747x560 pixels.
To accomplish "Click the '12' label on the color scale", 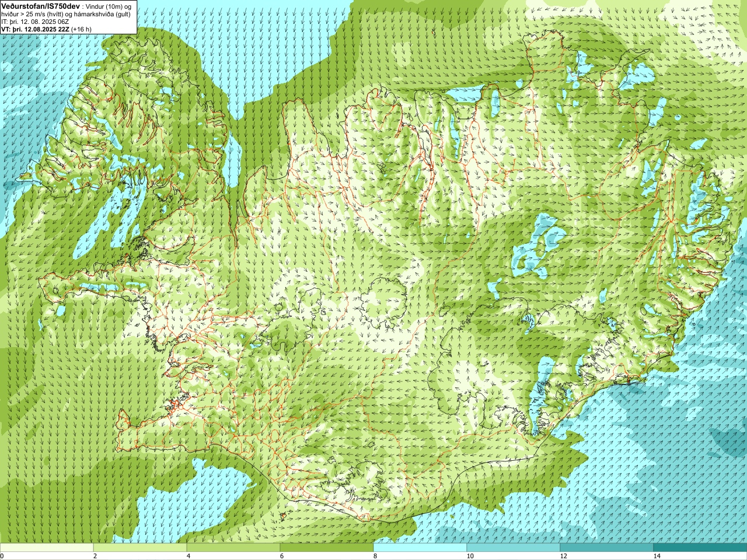I will click(563, 556).
